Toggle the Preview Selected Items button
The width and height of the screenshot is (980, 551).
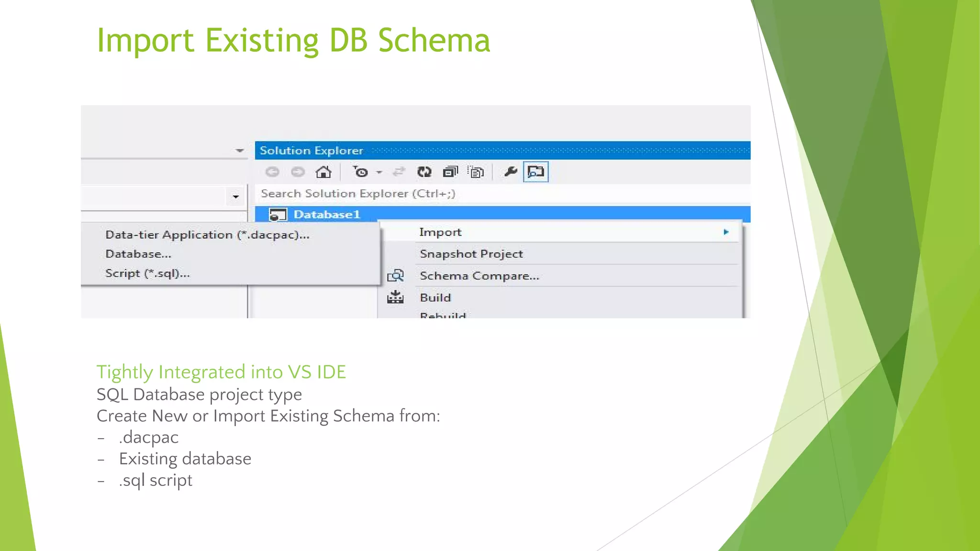click(536, 172)
